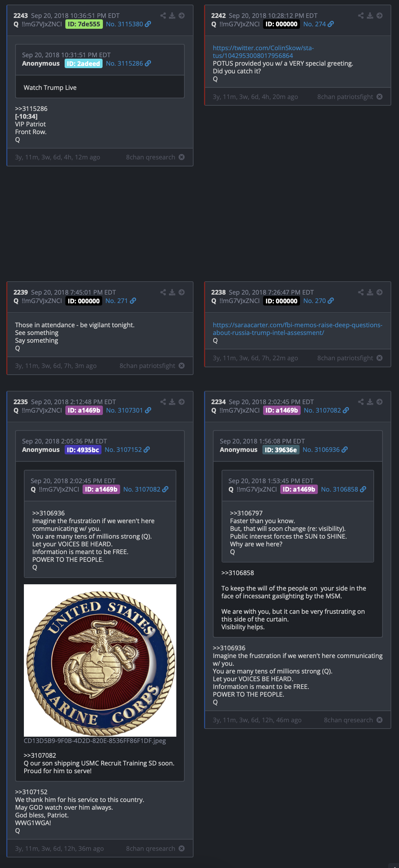Filter by ID 4935bc badge
399x868 pixels.
[x=83, y=450]
